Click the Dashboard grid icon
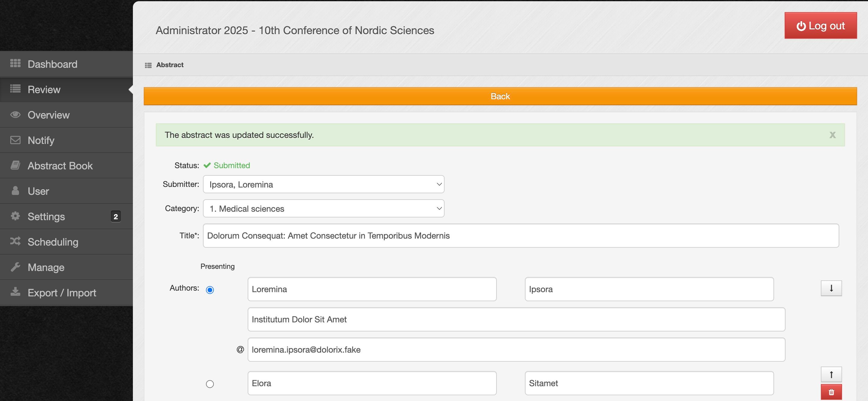This screenshot has width=868, height=401. tap(15, 64)
